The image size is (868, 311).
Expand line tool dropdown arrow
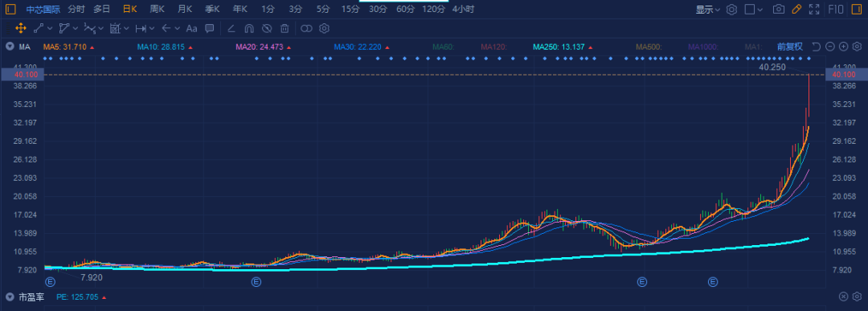50,28
